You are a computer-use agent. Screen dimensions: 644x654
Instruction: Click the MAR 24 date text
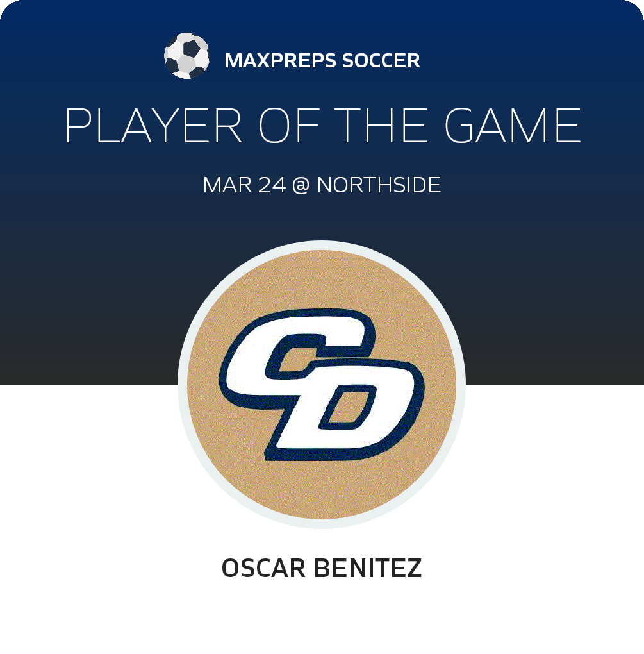[244, 185]
